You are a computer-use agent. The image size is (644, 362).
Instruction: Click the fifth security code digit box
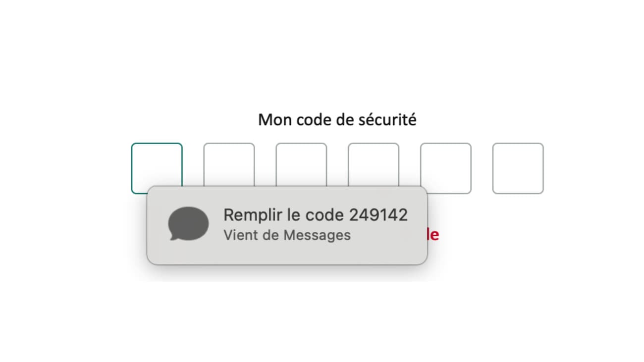coord(446,168)
